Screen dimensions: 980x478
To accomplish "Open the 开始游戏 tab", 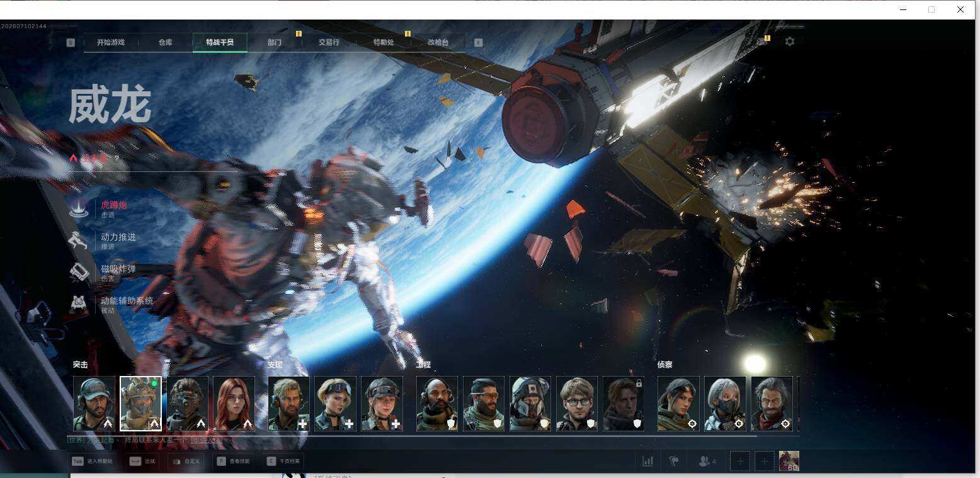I will point(111,42).
